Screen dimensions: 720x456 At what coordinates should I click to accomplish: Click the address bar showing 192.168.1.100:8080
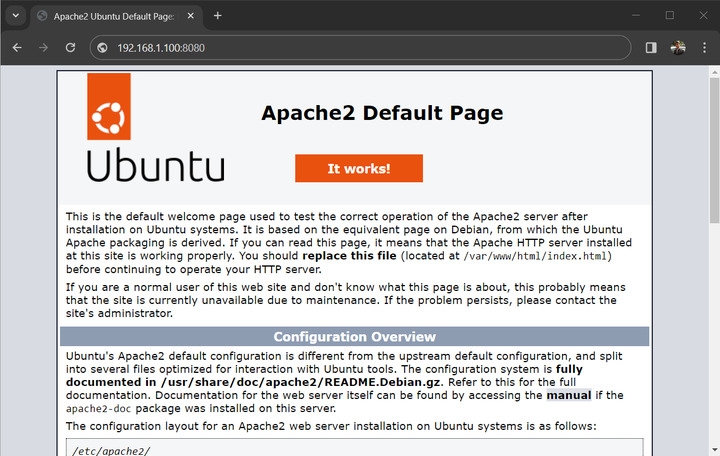[x=360, y=47]
